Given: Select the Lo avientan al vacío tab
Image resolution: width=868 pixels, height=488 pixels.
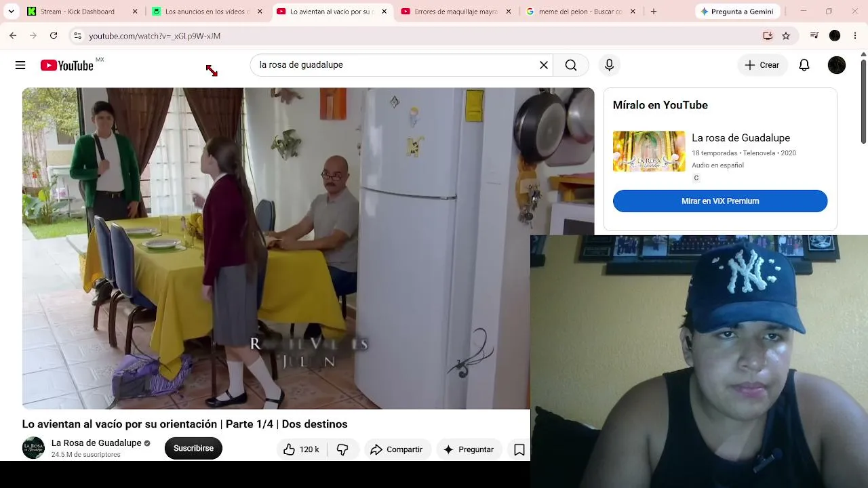Looking at the screenshot, I should point(332,12).
